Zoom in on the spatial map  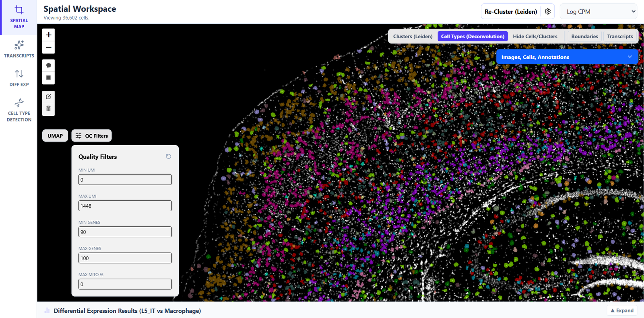49,35
